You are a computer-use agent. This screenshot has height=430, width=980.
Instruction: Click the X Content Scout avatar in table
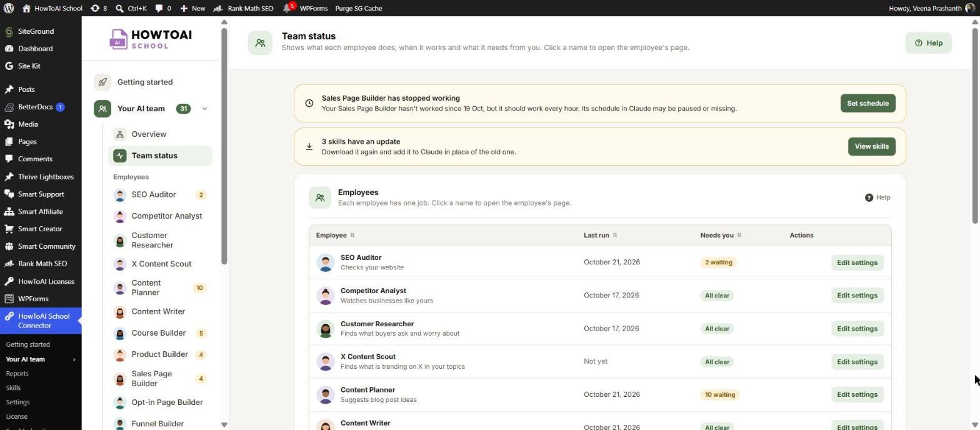[x=325, y=362]
